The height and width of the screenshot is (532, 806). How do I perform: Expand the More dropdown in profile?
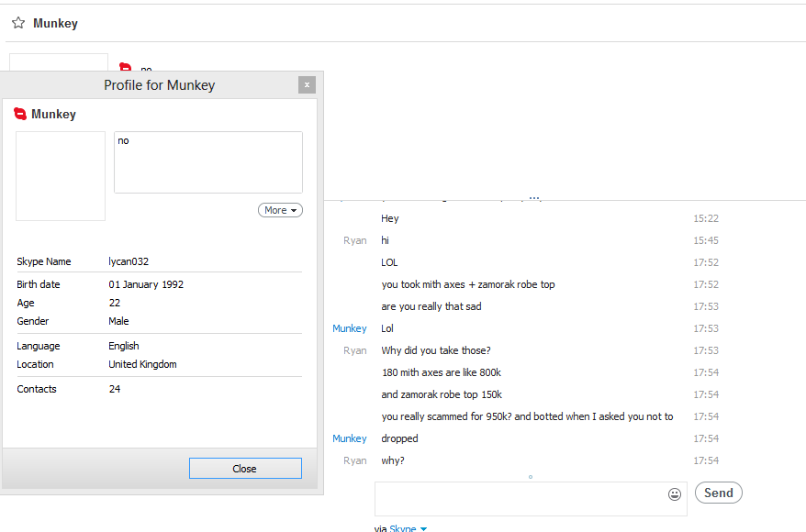point(280,210)
